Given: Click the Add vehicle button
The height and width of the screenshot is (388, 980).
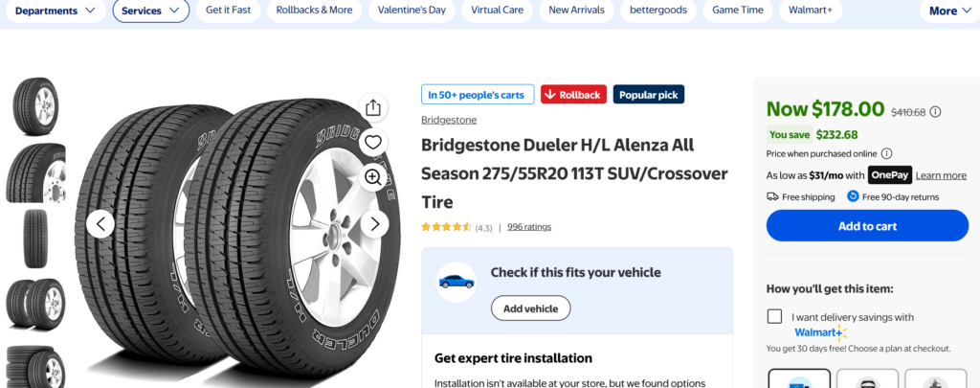Looking at the screenshot, I should tap(530, 308).
